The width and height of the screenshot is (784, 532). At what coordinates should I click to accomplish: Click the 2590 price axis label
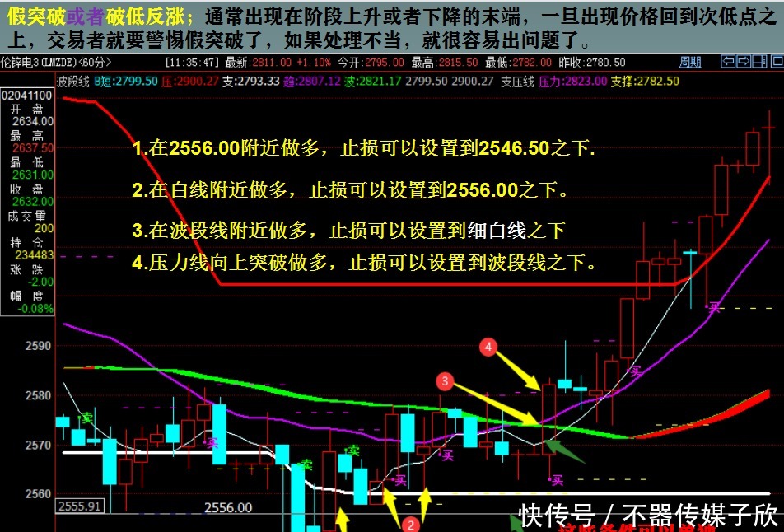pyautogui.click(x=39, y=346)
